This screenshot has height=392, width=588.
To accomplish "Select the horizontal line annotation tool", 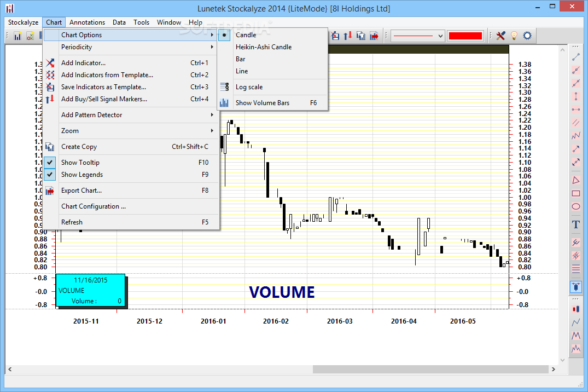I will click(575, 109).
